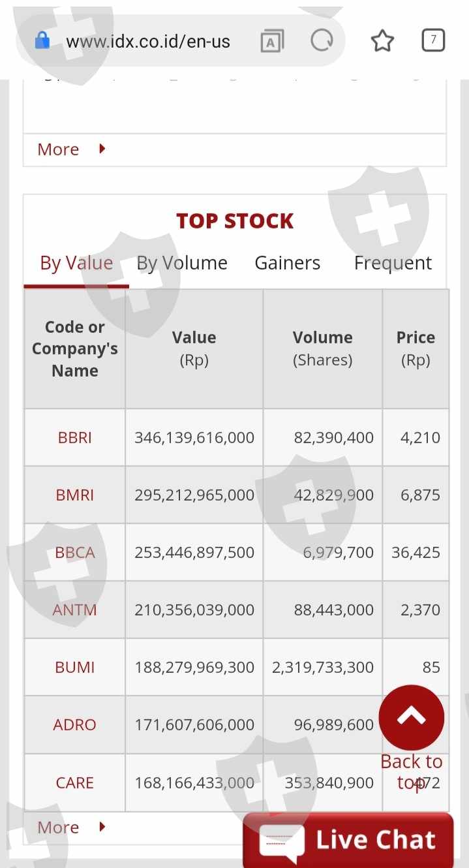This screenshot has height=868, width=469.
Task: Open the Frequent tab
Action: point(393,263)
